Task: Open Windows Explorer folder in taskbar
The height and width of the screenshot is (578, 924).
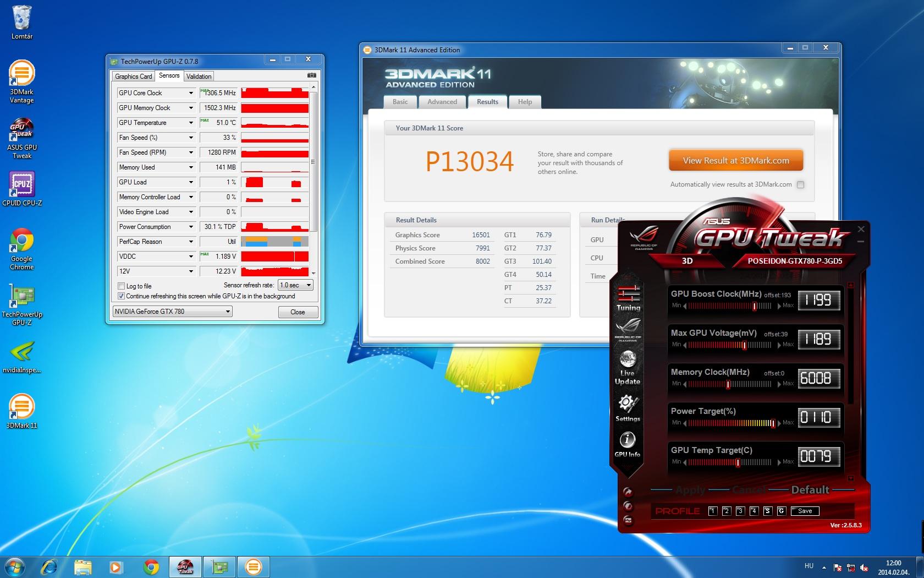Action: pos(83,566)
